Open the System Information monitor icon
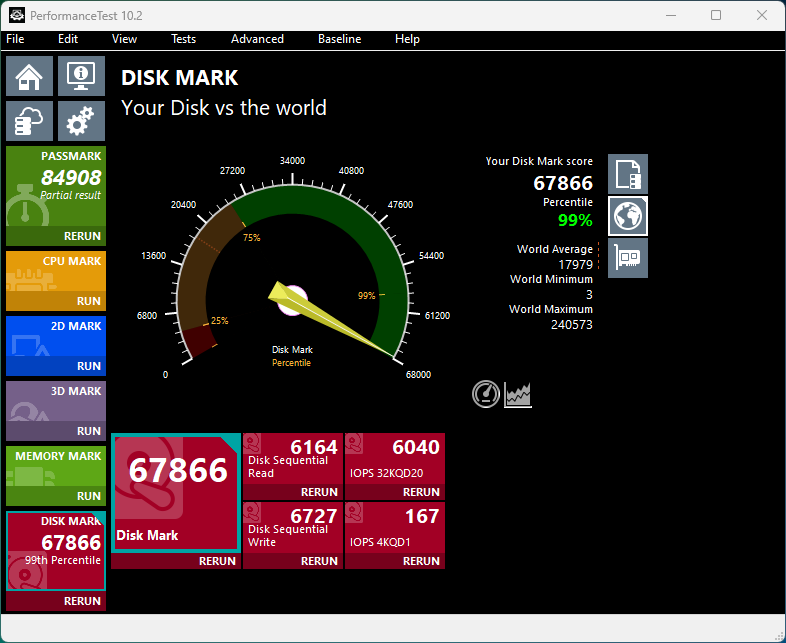Screen dimensions: 786x643 pyautogui.click(x=81, y=75)
